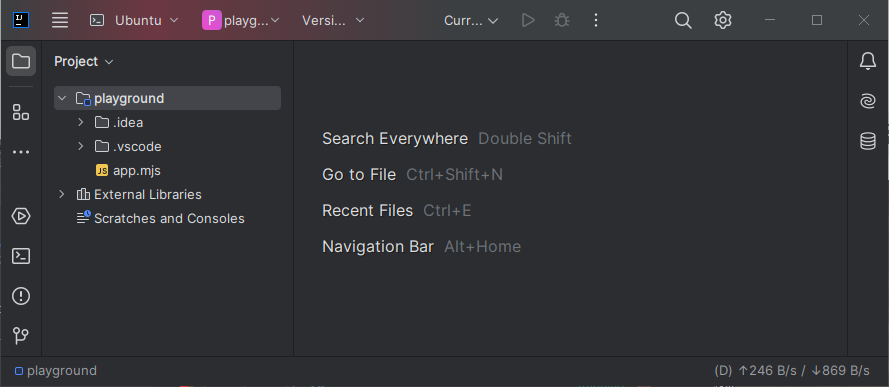Click the Run play button
The height and width of the screenshot is (387, 889).
click(528, 20)
